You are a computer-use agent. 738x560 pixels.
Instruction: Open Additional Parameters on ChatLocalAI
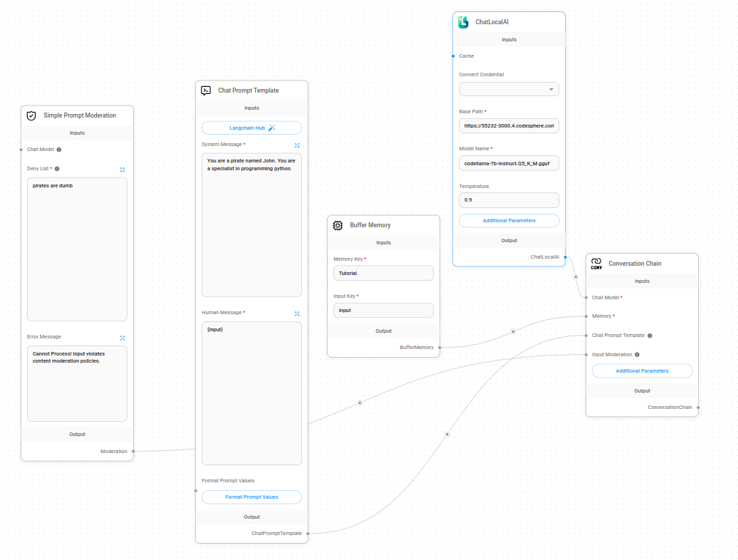509,220
